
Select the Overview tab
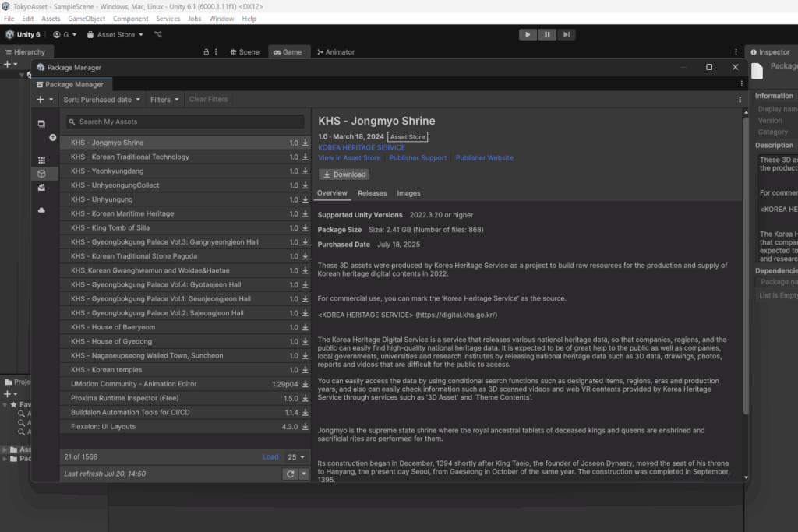[332, 193]
